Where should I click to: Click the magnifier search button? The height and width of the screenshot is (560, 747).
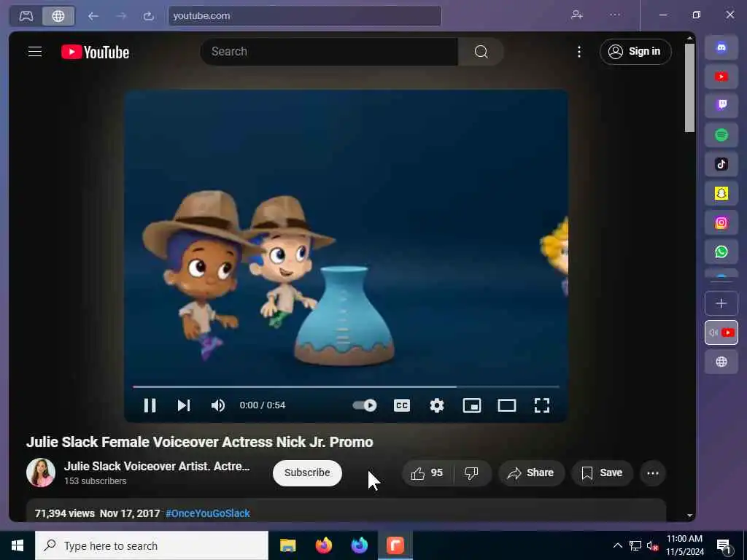481,52
